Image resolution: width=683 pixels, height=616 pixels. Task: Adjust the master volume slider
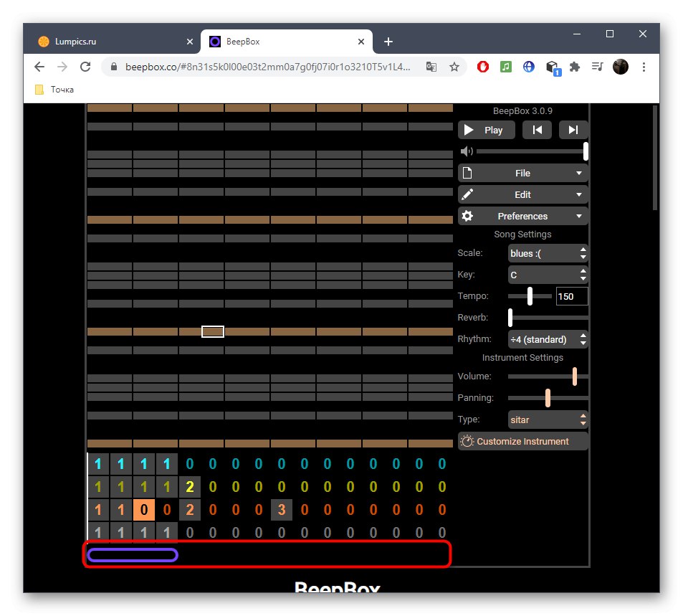pos(532,151)
